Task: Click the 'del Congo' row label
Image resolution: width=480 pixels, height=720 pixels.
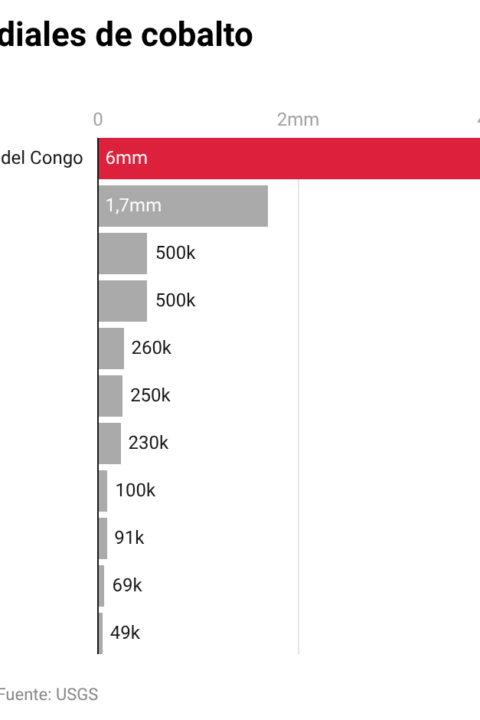Action: (x=41, y=158)
